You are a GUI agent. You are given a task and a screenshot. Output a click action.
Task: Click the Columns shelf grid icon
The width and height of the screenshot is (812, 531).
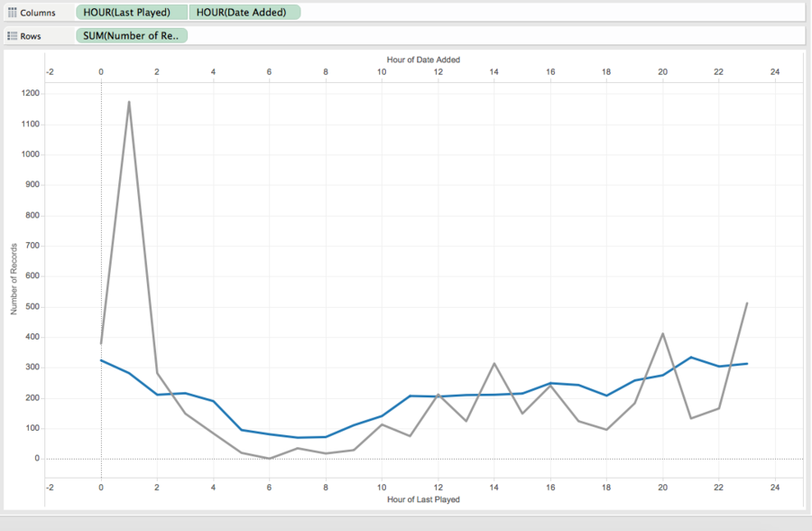pyautogui.click(x=12, y=13)
